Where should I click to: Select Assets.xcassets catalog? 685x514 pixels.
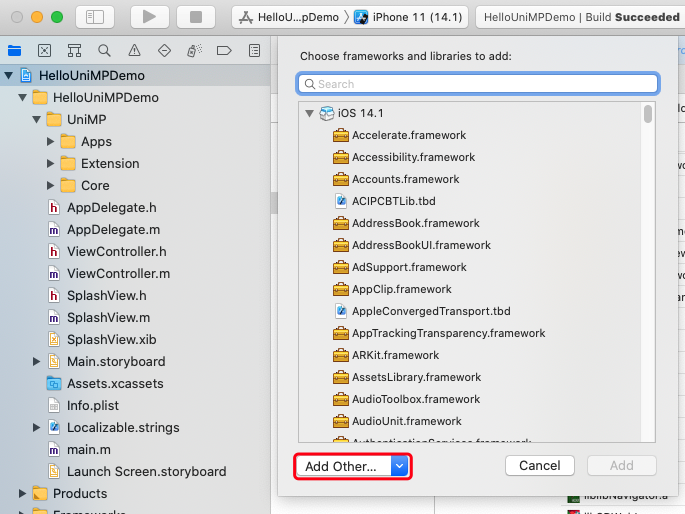[x=105, y=383]
